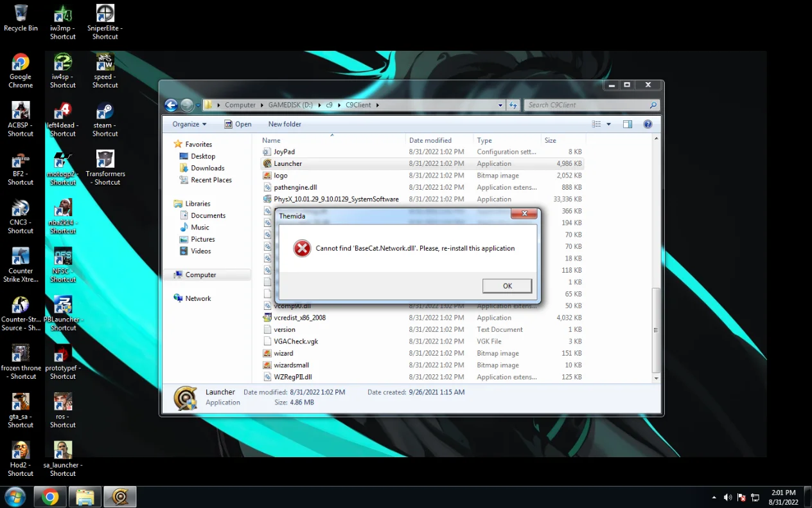The height and width of the screenshot is (508, 812).
Task: Select the NFSC shortcut icon
Action: pyautogui.click(x=63, y=266)
